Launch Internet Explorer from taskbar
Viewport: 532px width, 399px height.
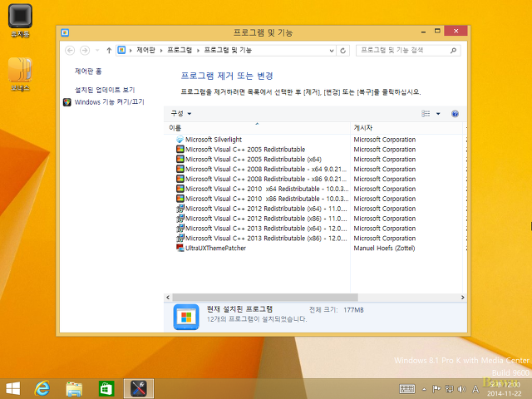tap(42, 388)
